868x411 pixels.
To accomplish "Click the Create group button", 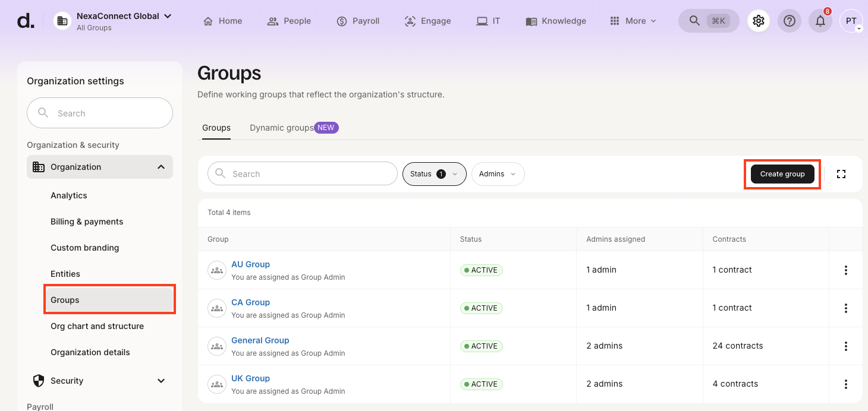I will [x=782, y=174].
